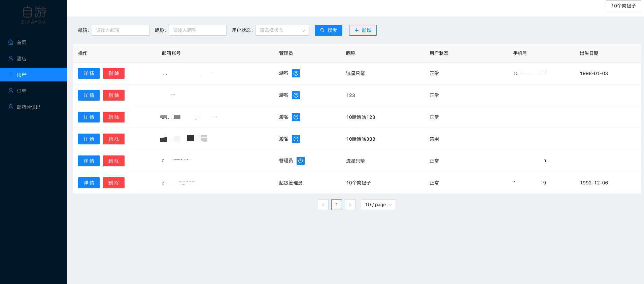Screen dimensions: 644x284
Task: Click the 出生日期 column header
Action: coord(589,53)
